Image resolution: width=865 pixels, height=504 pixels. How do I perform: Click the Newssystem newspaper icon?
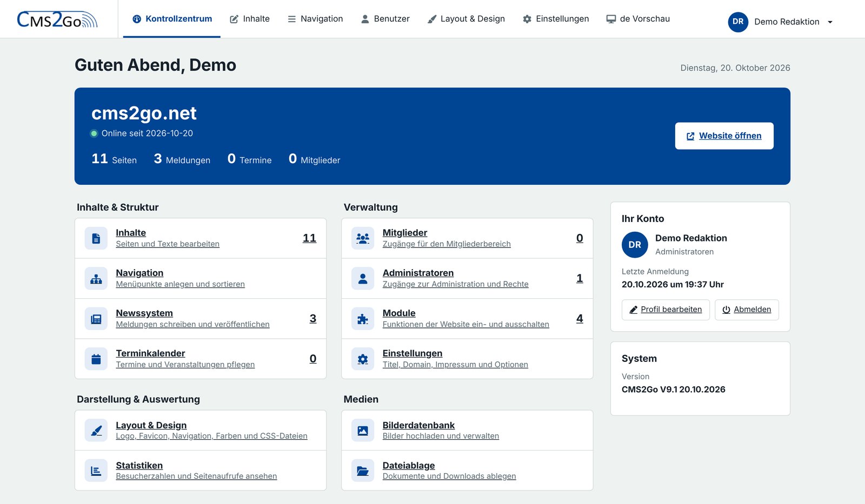[96, 319]
